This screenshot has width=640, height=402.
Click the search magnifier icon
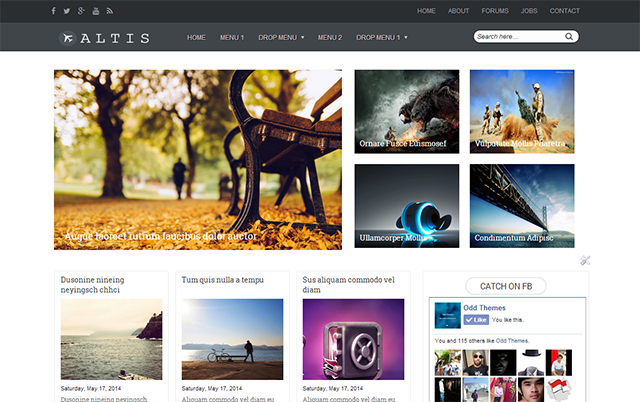pyautogui.click(x=569, y=37)
